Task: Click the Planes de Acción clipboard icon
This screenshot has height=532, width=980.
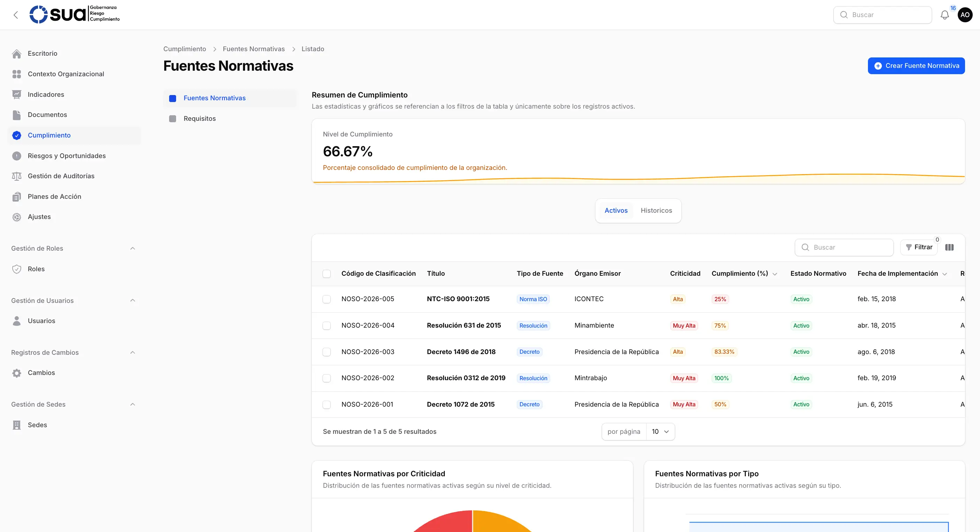Action: point(17,197)
